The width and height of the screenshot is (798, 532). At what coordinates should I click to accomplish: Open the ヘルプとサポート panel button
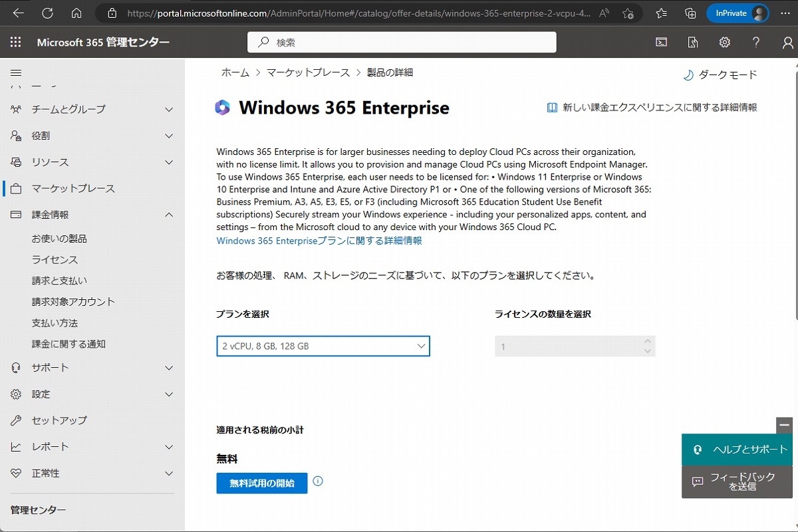pyautogui.click(x=737, y=450)
